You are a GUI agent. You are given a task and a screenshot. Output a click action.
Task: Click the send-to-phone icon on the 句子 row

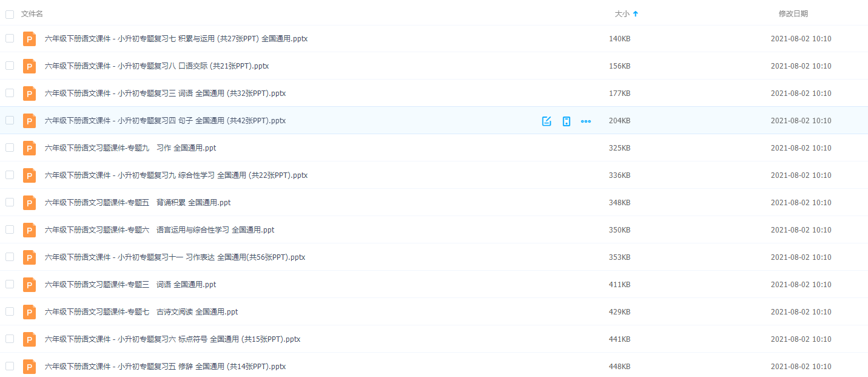point(566,121)
